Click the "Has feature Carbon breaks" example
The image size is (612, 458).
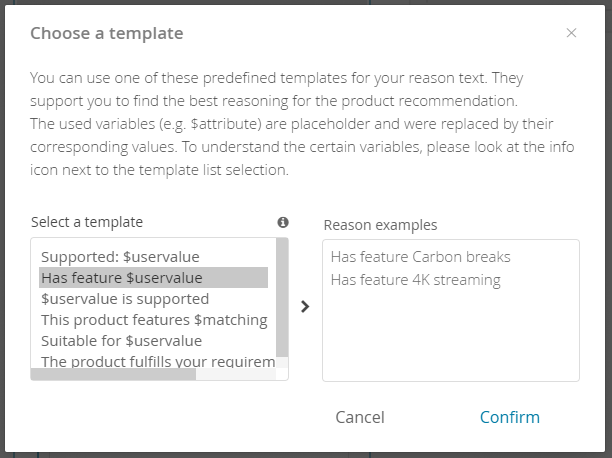(x=420, y=257)
